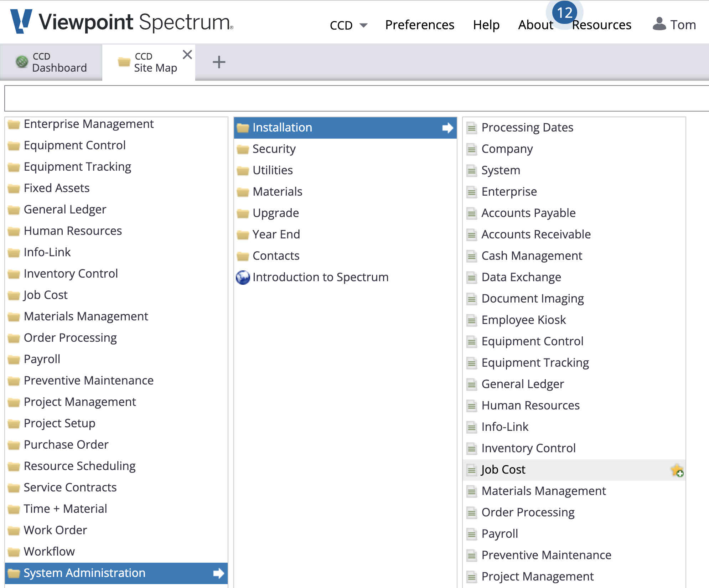Click the Employee Kiosk document icon
Viewport: 709px width, 588px height.
(x=472, y=320)
